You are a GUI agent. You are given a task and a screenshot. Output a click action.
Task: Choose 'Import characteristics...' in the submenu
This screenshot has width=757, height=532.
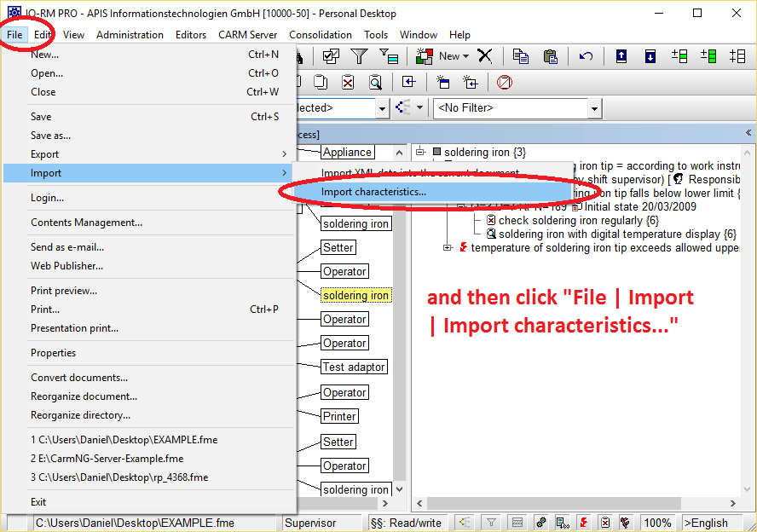(x=432, y=192)
